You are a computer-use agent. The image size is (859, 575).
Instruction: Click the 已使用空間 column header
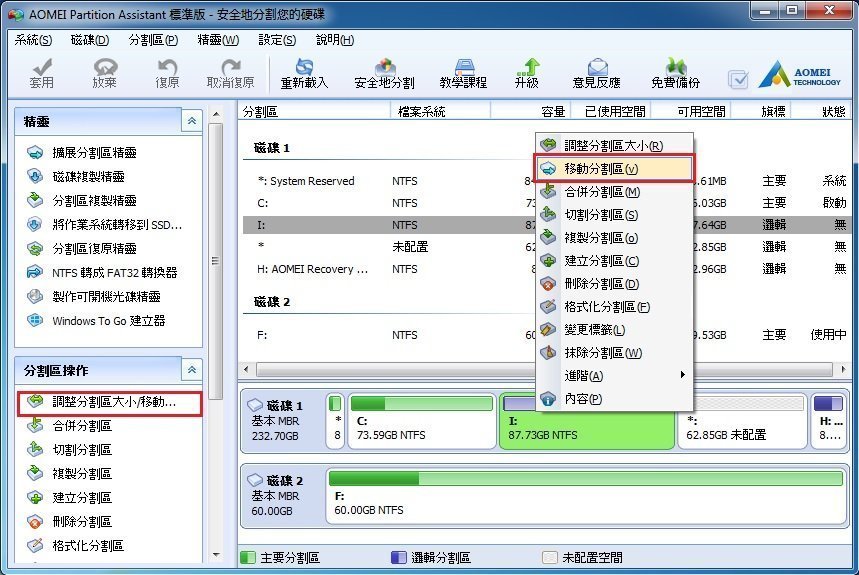pyautogui.click(x=610, y=112)
